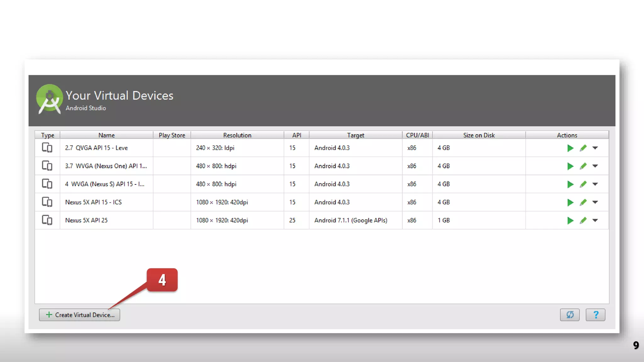Viewport: 644px width, 362px height.
Task: Run the Nexus 5X API 15 - ICS emulator
Action: pos(570,202)
